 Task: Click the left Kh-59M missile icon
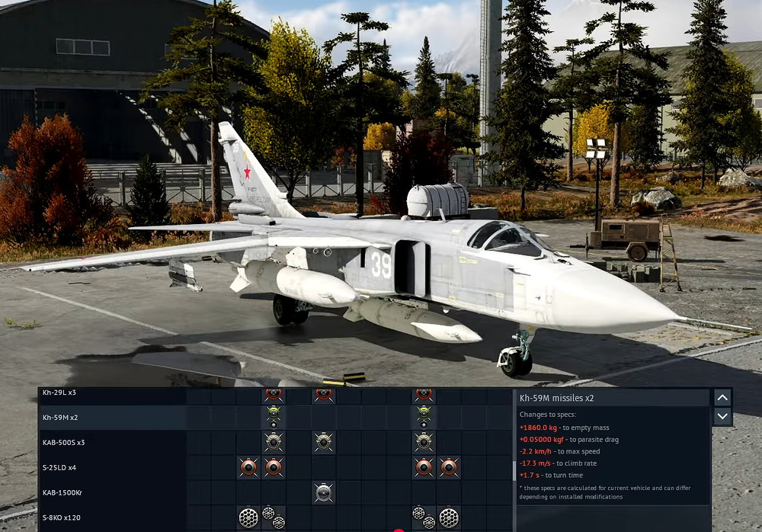[273, 417]
